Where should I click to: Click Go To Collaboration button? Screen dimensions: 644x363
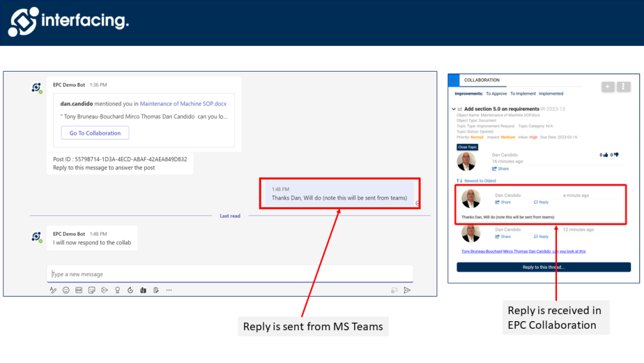coord(95,133)
